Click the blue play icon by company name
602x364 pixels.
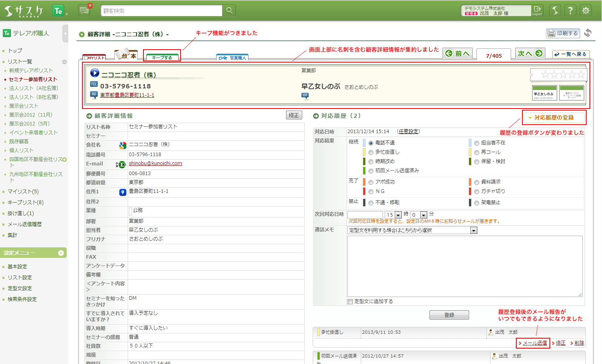pyautogui.click(x=95, y=73)
